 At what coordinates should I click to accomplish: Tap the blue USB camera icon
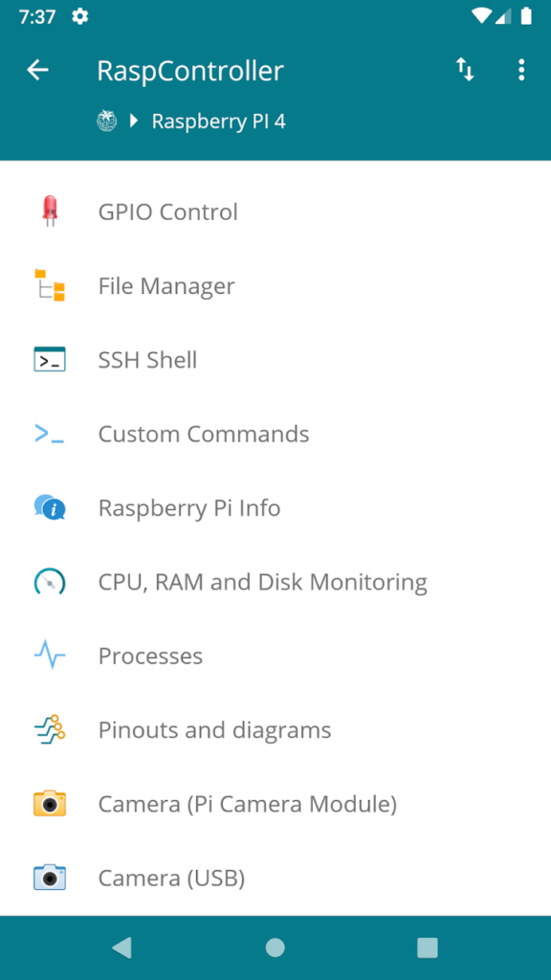(50, 878)
